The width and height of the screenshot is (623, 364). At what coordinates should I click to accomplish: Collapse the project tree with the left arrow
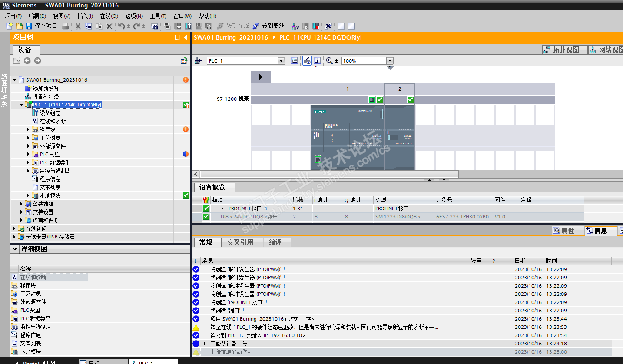click(x=186, y=37)
